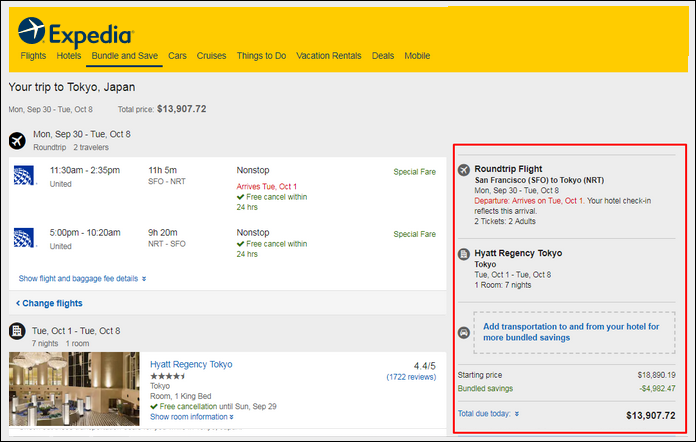Select the Bundle and Save tab

click(124, 56)
